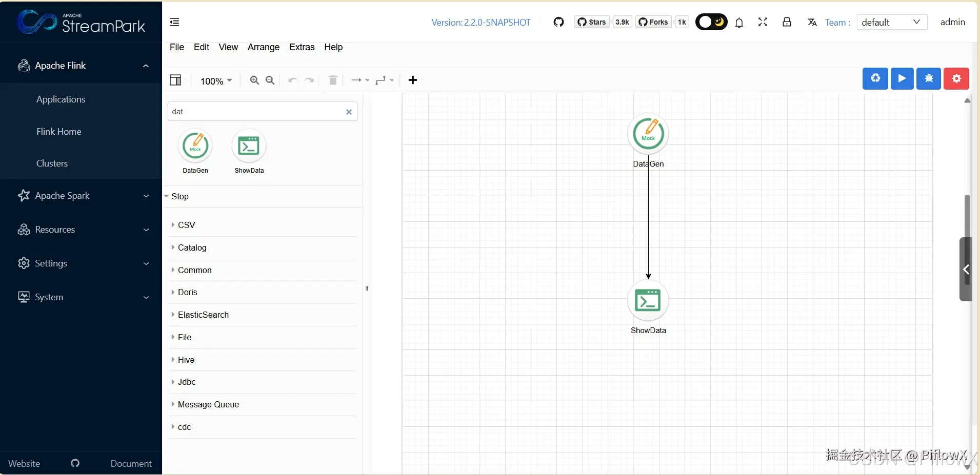
Task: Select the ShowData node on canvas
Action: (x=648, y=300)
